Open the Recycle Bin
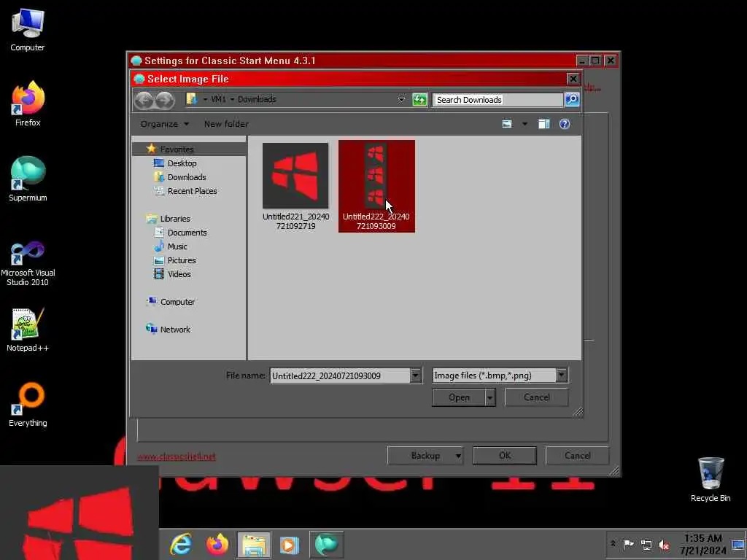Viewport: 747px width, 560px height. point(711,480)
